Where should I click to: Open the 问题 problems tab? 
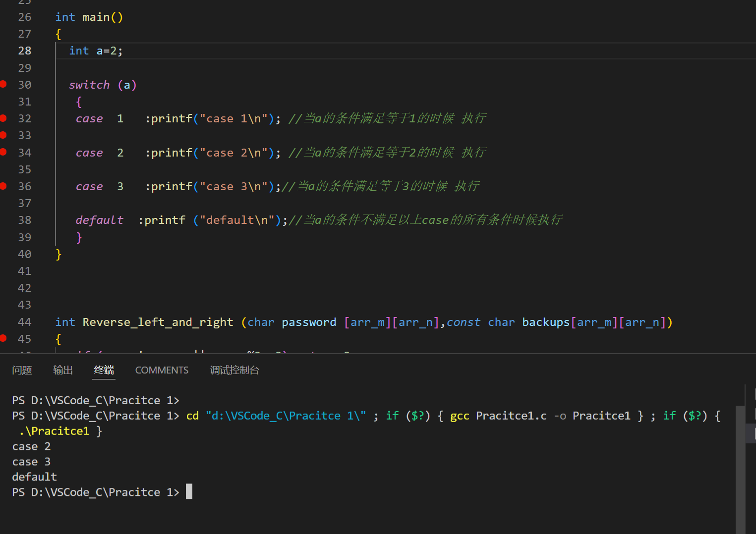pos(22,370)
